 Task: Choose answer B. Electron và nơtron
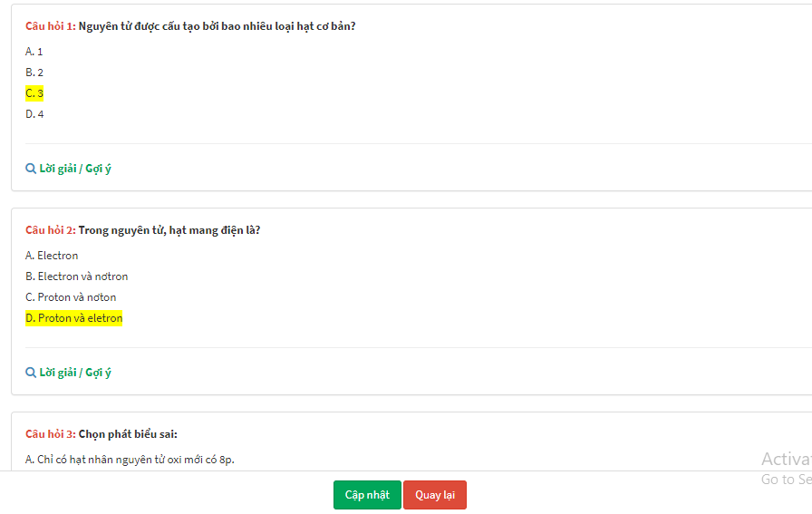[77, 276]
